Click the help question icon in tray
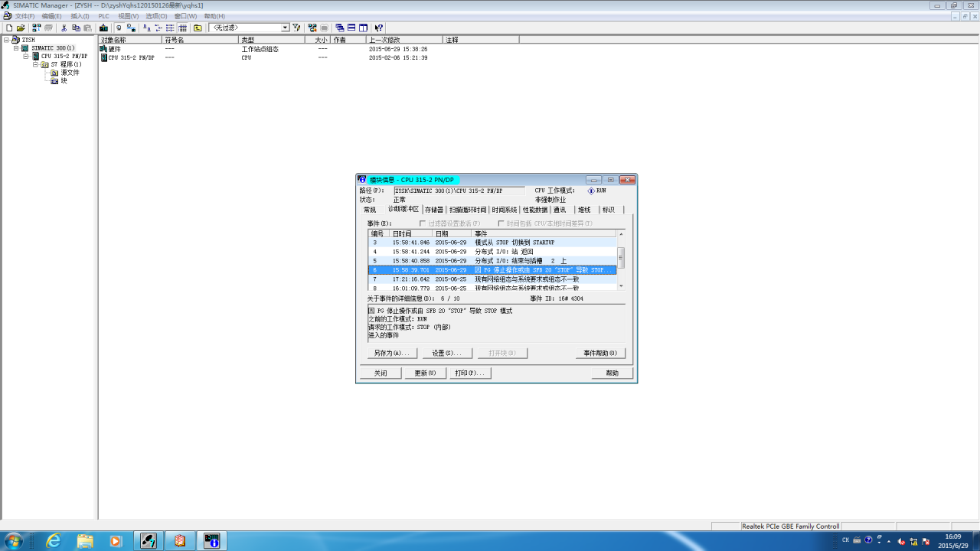Viewport: 980px width, 551px height. pos(868,540)
